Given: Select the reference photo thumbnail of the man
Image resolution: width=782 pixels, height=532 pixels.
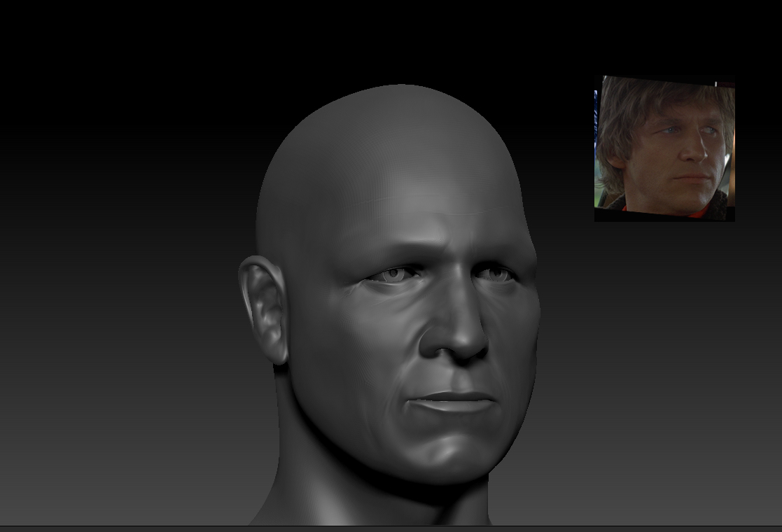Looking at the screenshot, I should pos(664,148).
